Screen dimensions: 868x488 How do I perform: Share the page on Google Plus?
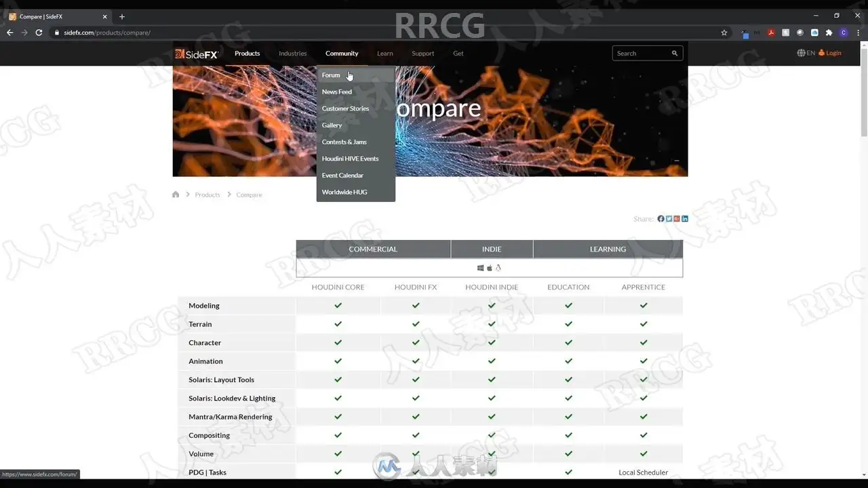(x=677, y=219)
